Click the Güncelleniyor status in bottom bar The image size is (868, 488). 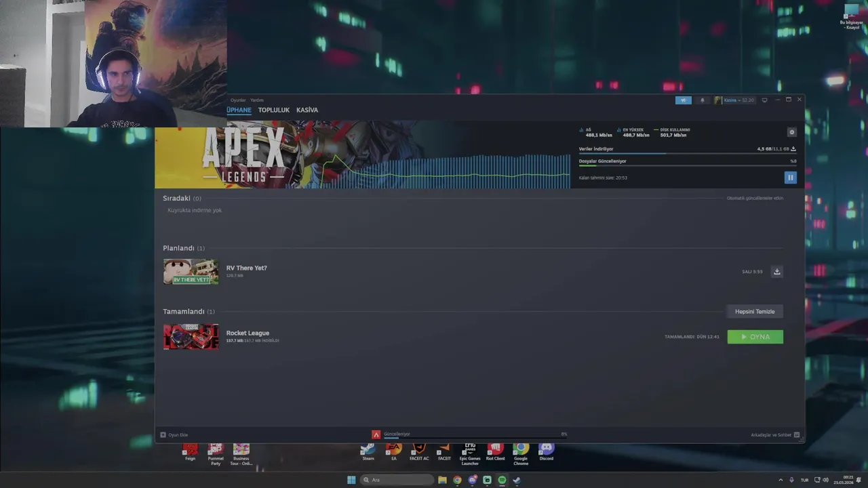[397, 434]
